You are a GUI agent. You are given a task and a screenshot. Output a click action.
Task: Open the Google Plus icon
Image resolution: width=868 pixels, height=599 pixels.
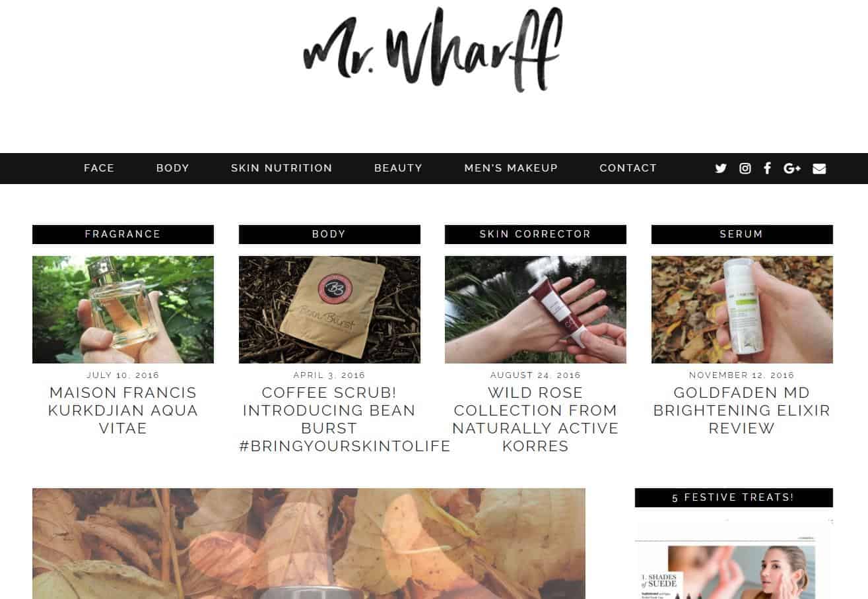[x=792, y=168]
